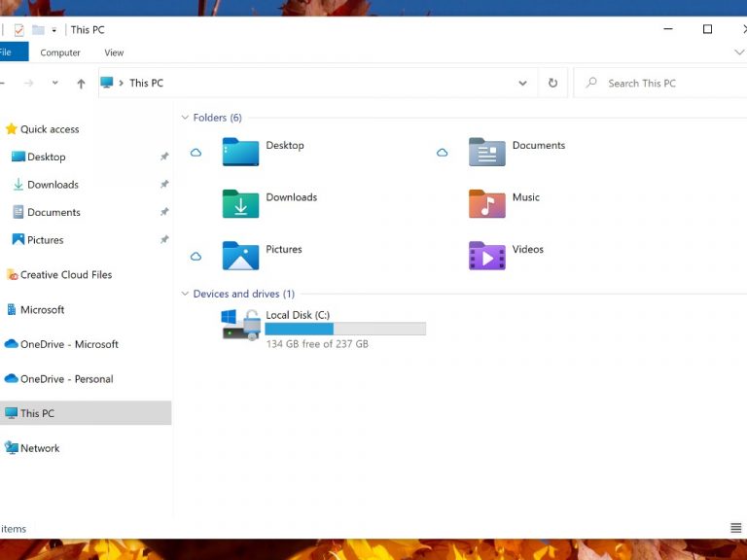Click the 'Local Disk (C:)' label
Image resolution: width=747 pixels, height=560 pixels.
(x=298, y=315)
